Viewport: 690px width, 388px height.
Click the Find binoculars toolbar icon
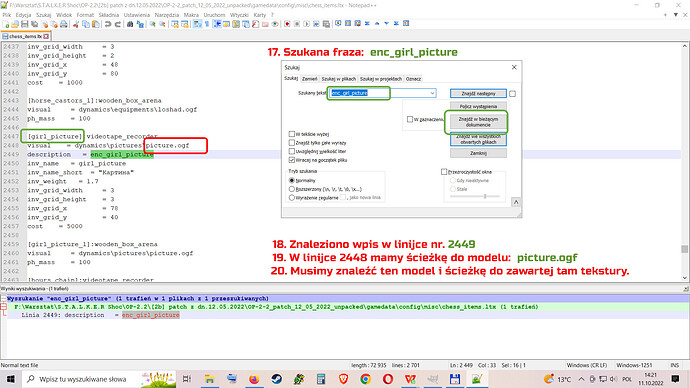pos(130,24)
